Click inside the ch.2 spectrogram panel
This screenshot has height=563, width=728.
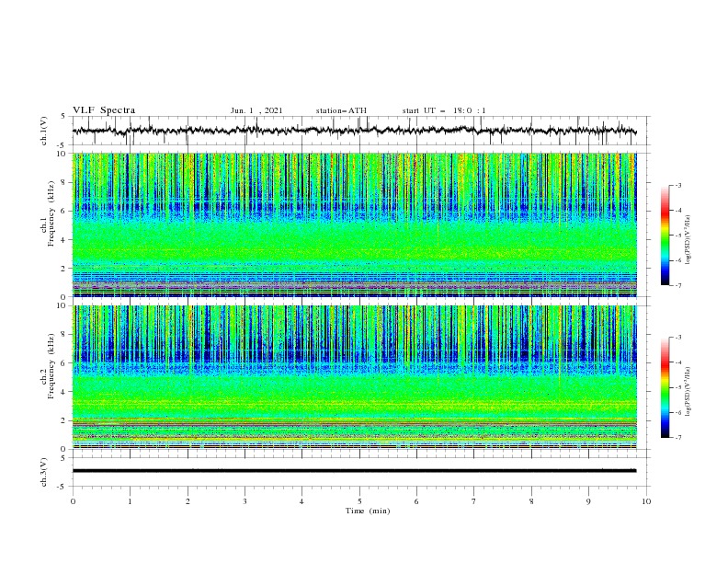pyautogui.click(x=355, y=377)
